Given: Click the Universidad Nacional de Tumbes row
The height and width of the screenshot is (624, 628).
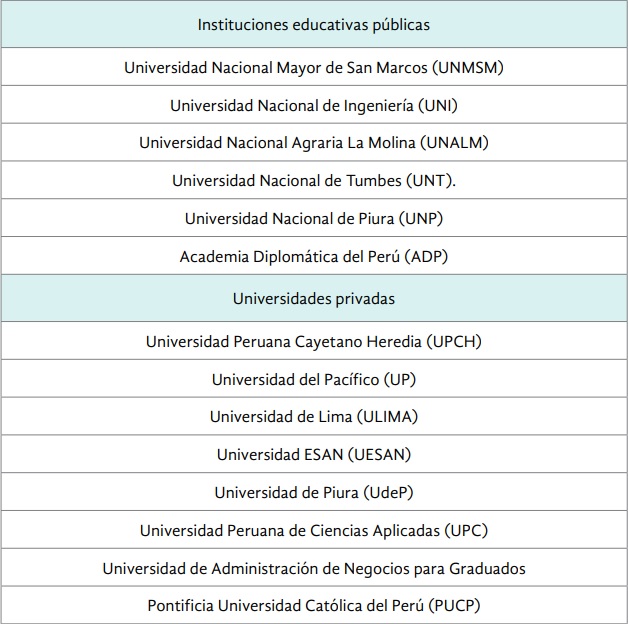Looking at the screenshot, I should click(x=314, y=181).
